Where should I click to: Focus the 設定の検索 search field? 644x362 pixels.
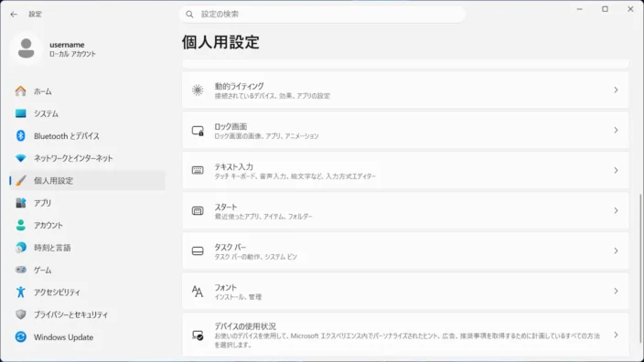point(322,15)
